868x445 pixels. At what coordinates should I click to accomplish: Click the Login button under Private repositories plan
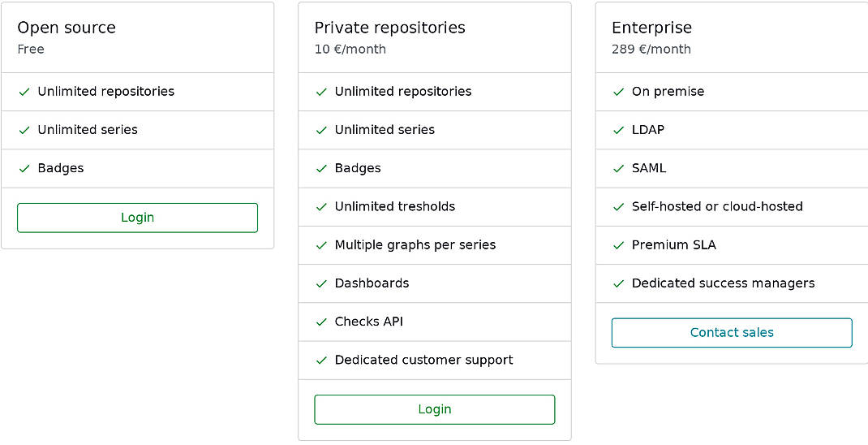435,409
